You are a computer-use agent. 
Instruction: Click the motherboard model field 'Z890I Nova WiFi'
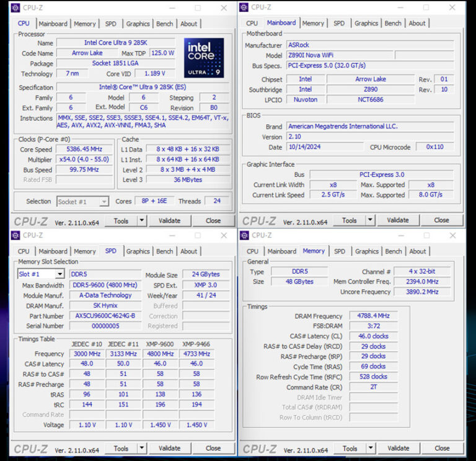(x=340, y=55)
